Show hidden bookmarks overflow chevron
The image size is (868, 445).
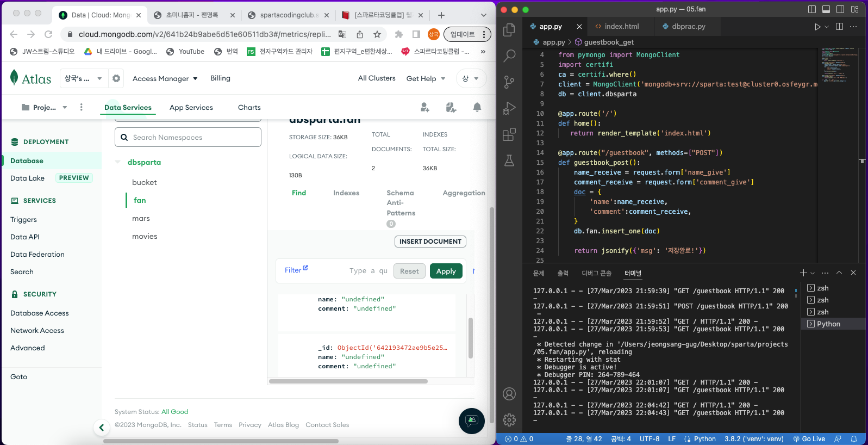pos(483,51)
